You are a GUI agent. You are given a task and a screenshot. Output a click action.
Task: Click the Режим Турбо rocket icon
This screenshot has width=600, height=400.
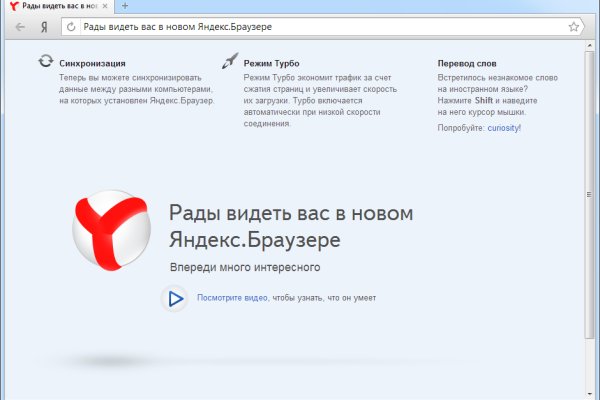click(229, 62)
